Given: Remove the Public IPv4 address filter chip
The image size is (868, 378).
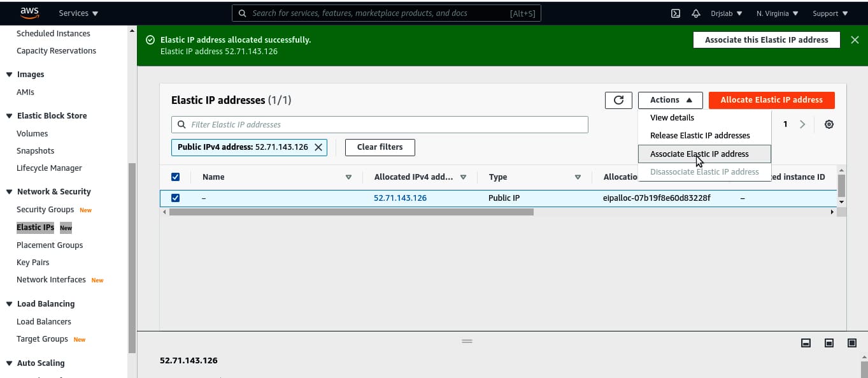Looking at the screenshot, I should pyautogui.click(x=318, y=147).
